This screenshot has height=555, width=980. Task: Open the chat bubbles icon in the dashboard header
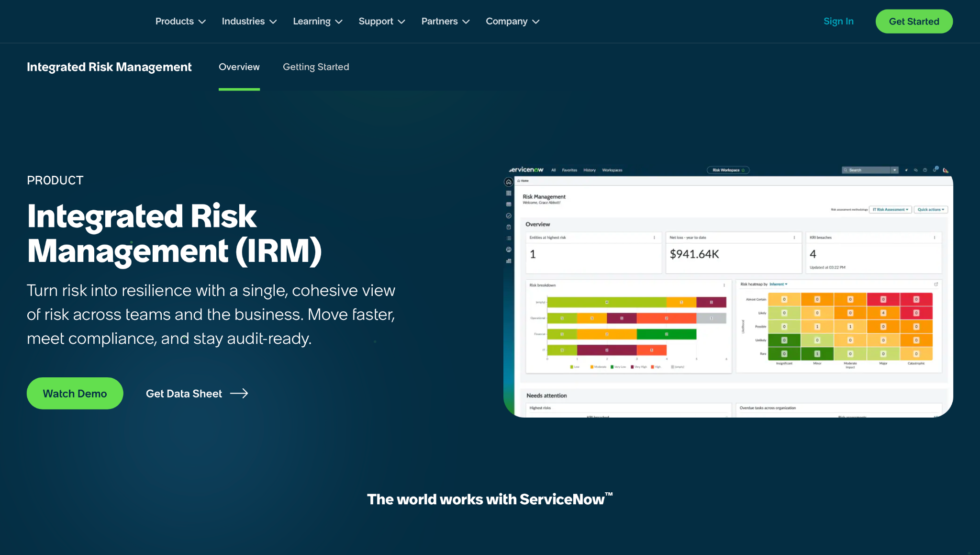916,170
